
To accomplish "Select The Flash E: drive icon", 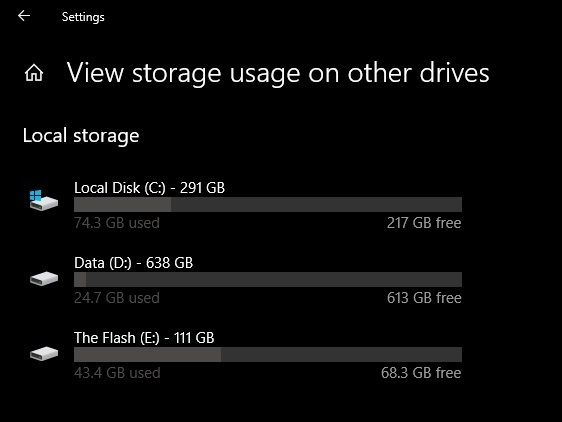I will pyautogui.click(x=44, y=354).
